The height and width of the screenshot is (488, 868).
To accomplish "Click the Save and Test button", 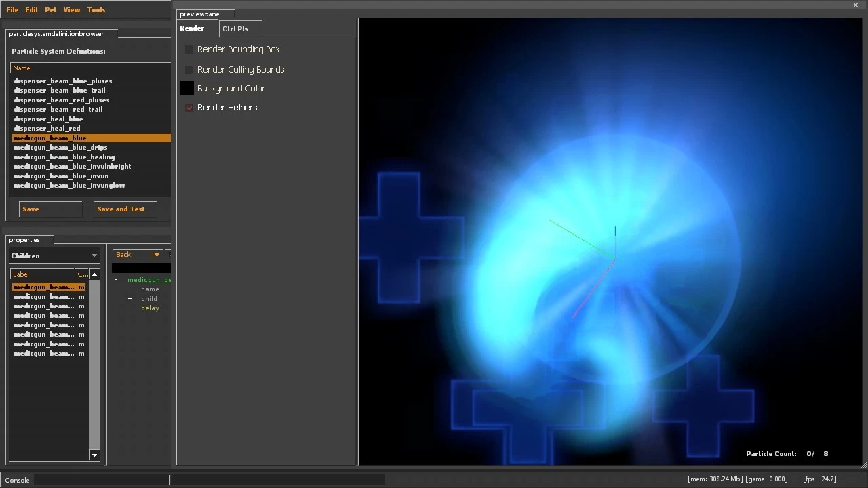I will [125, 209].
